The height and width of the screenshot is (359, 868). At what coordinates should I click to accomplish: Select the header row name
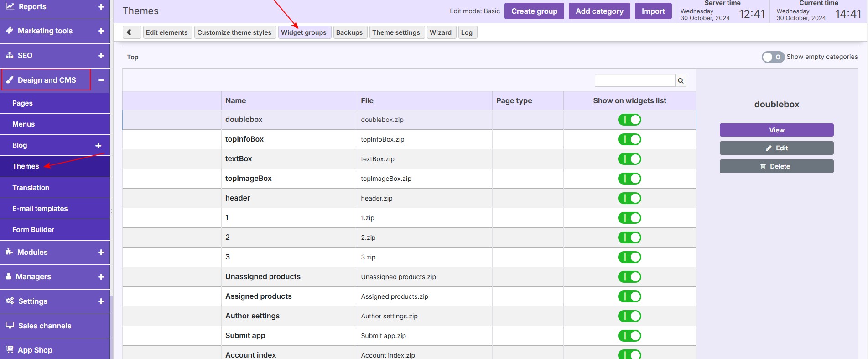[238, 198]
